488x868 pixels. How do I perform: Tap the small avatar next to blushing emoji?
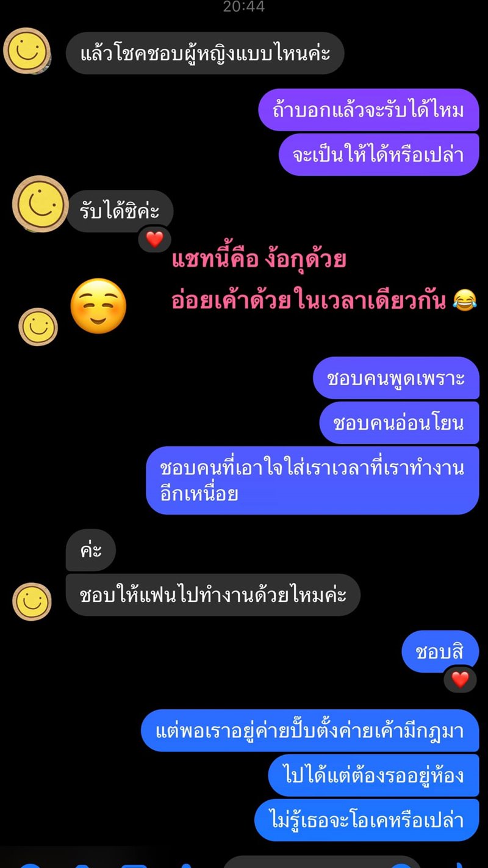pos(38,327)
